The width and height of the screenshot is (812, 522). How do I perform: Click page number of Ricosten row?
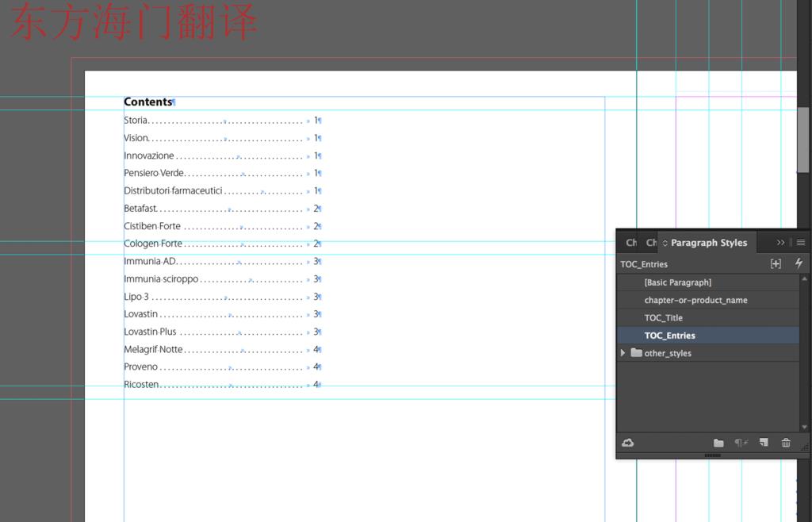click(x=316, y=384)
